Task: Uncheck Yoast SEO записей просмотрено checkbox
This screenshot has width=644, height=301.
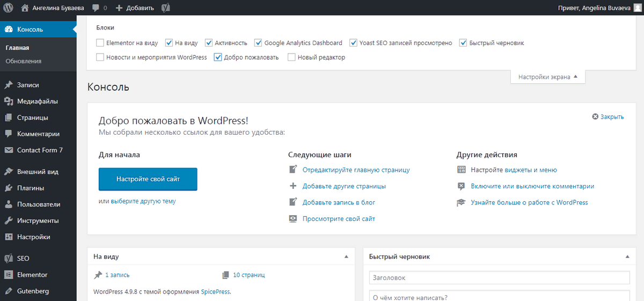Action: pos(353,43)
